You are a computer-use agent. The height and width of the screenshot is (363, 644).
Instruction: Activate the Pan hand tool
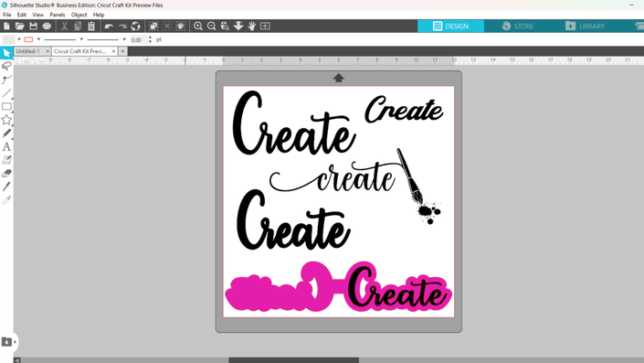(x=252, y=26)
